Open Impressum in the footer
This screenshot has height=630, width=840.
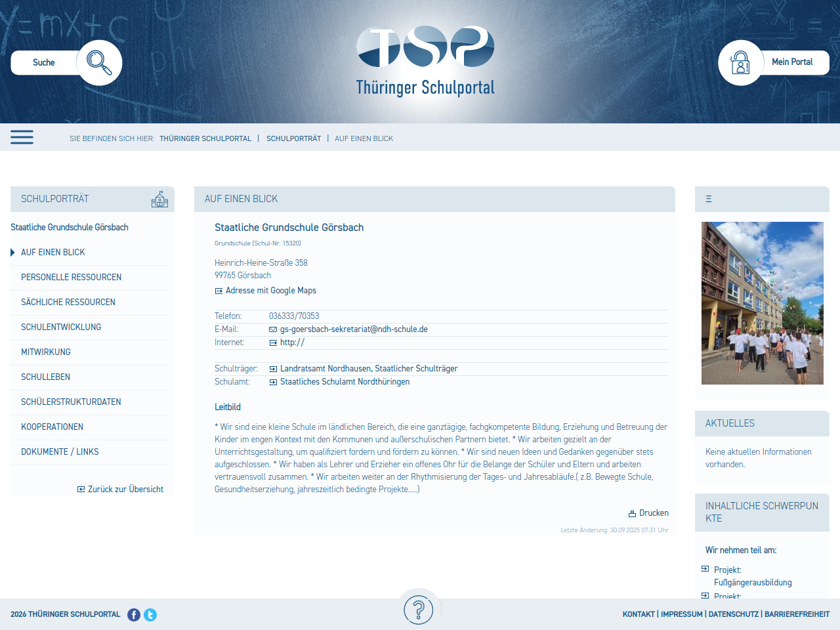681,614
